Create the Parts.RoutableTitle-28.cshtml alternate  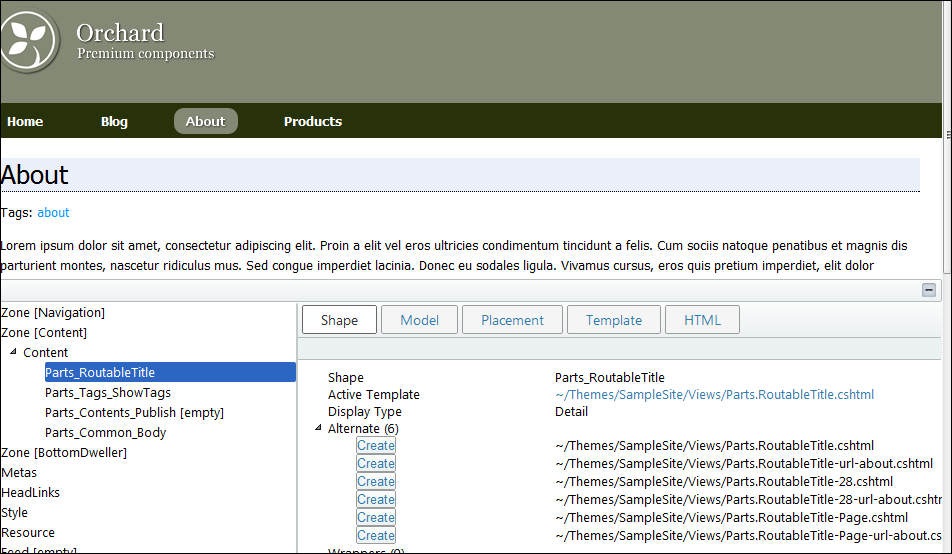click(376, 482)
